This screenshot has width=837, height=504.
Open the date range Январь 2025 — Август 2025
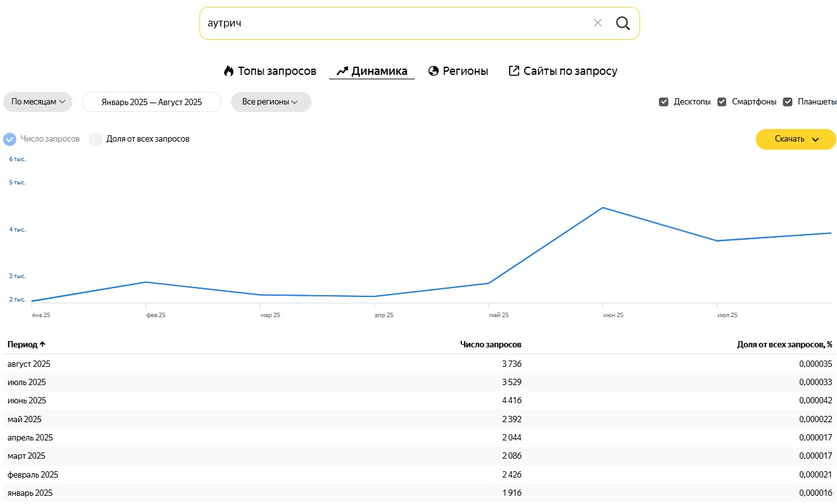pyautogui.click(x=152, y=102)
